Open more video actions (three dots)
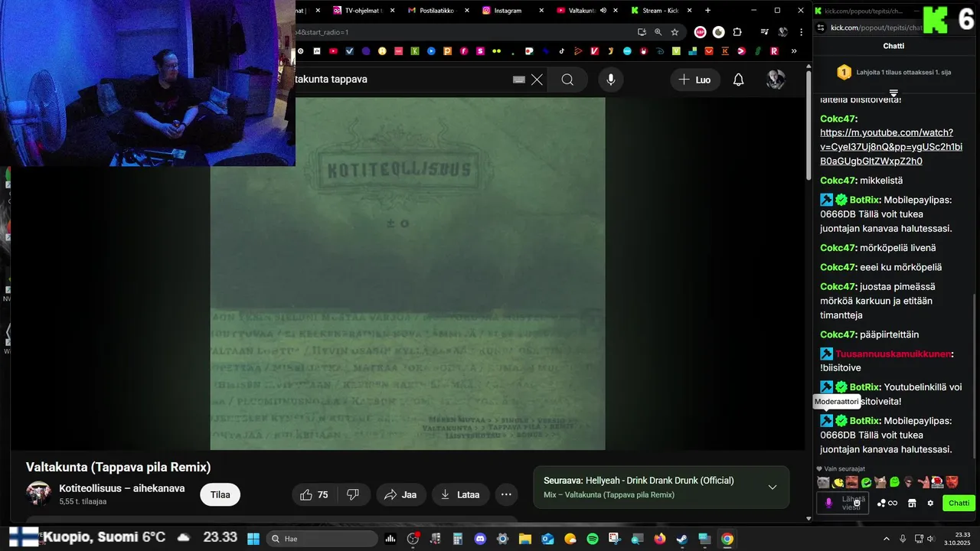This screenshot has height=551, width=980. tap(506, 494)
